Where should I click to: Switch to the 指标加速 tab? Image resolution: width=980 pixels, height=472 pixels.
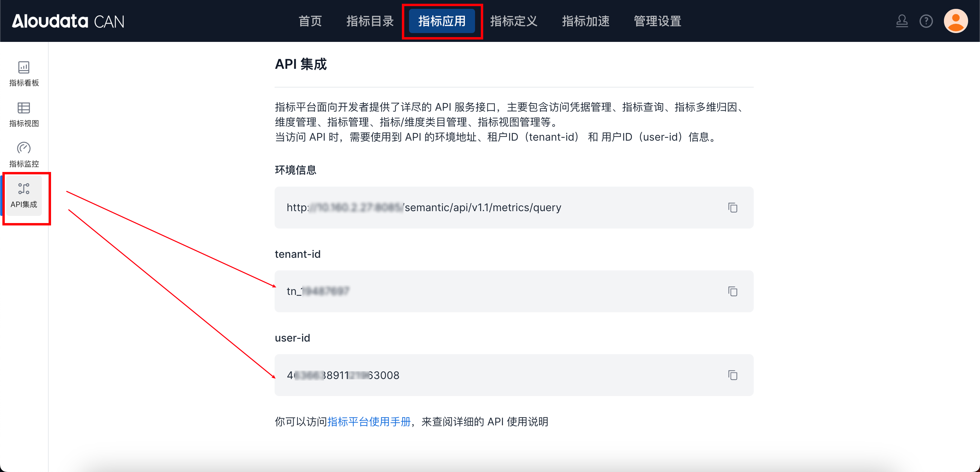(586, 21)
